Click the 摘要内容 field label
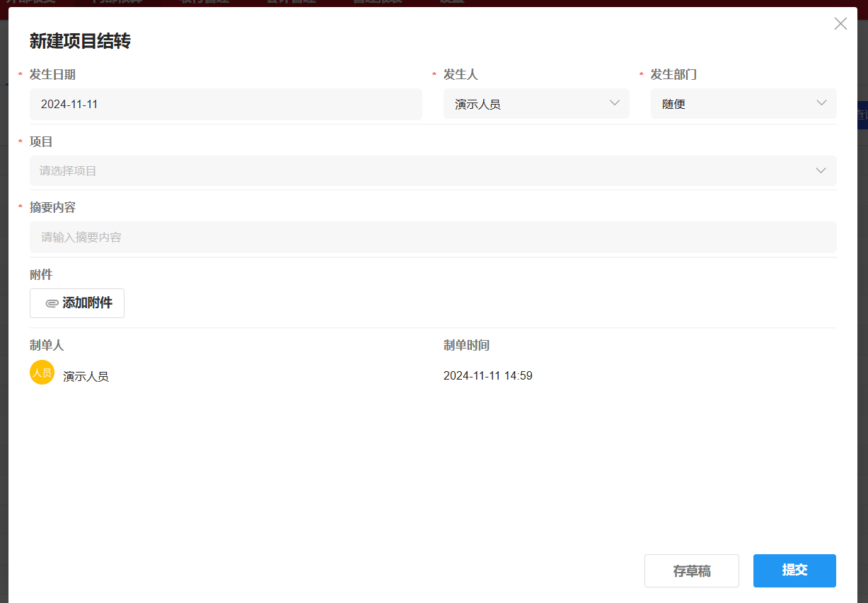The image size is (868, 603). [52, 207]
